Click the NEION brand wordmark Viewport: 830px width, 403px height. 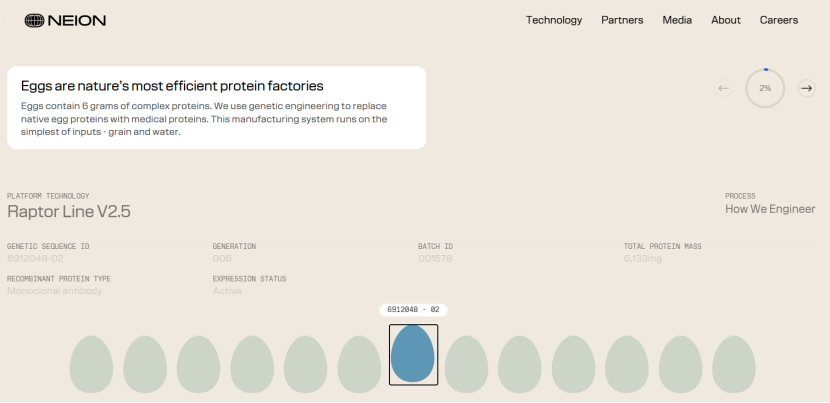point(78,20)
